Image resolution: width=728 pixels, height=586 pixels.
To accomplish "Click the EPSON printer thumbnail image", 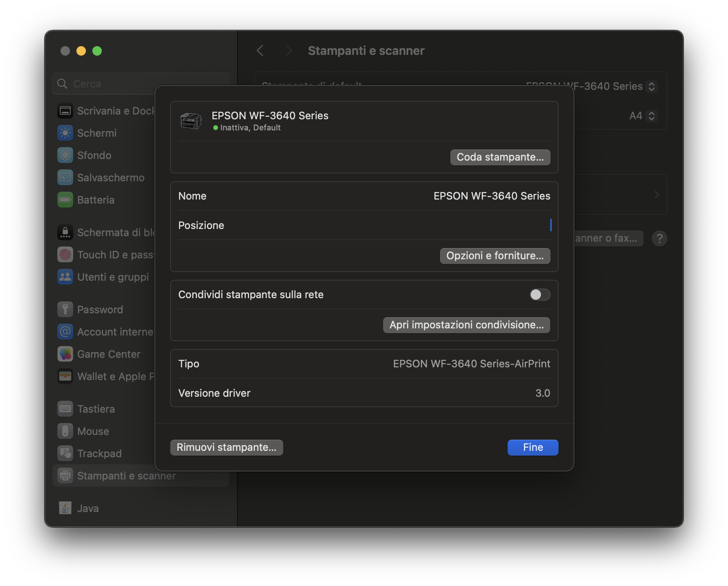I will click(191, 121).
